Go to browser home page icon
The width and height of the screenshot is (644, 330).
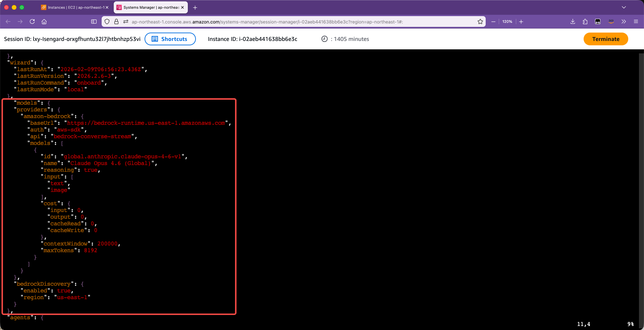44,21
